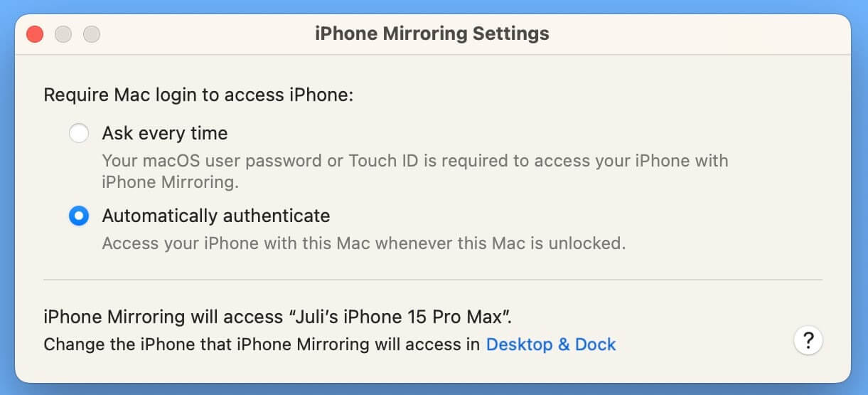Click the "Require Mac login to access iPhone" heading
Screen dimensions: 868x395
[x=198, y=95]
